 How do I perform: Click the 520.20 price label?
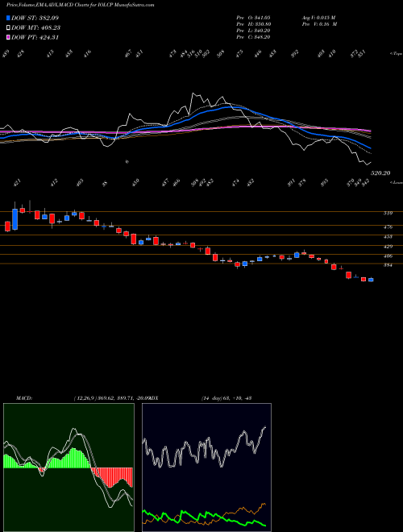(380, 173)
